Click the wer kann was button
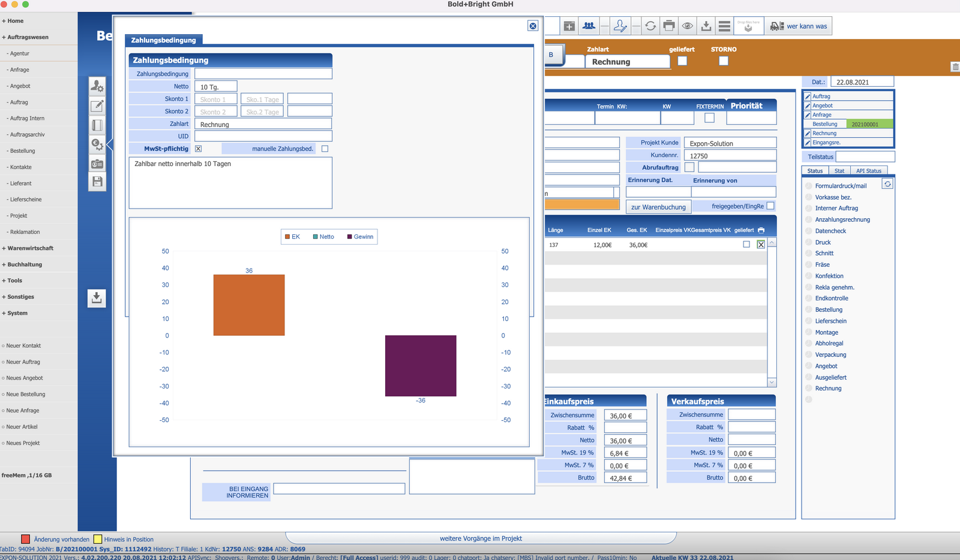This screenshot has width=960, height=560. pos(799,26)
